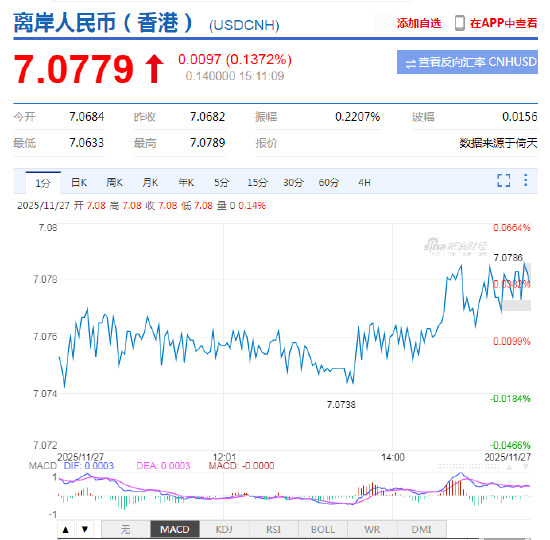The height and width of the screenshot is (540, 550).
Task: Click 添加自选 to add to watchlist
Action: click(419, 23)
